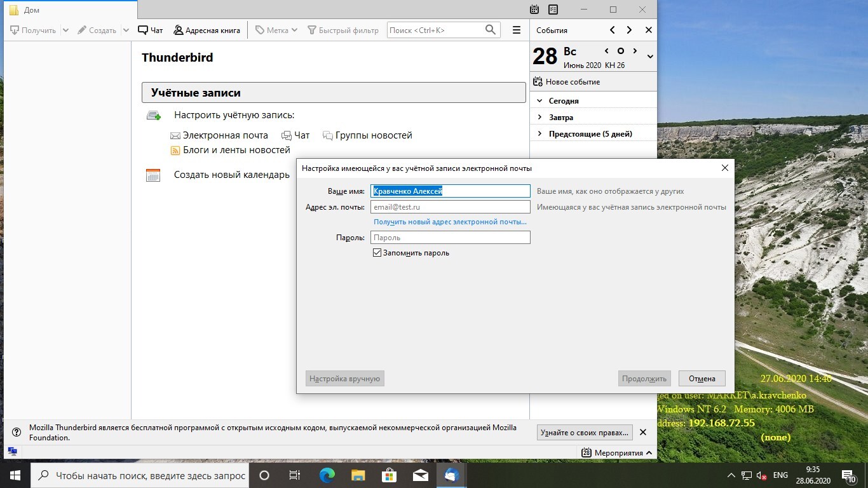The height and width of the screenshot is (488, 868).
Task: Dismiss the Mozilla Foundation notification bar
Action: [643, 432]
